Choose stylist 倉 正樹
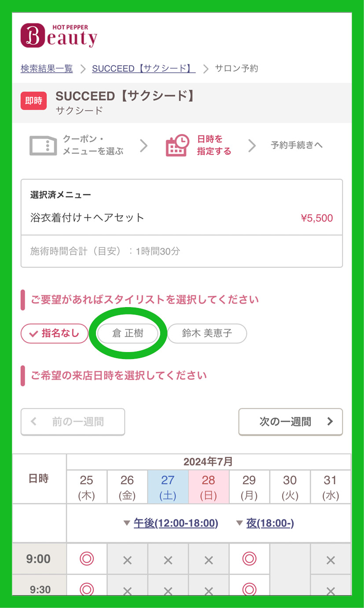The image size is (364, 608). click(128, 334)
